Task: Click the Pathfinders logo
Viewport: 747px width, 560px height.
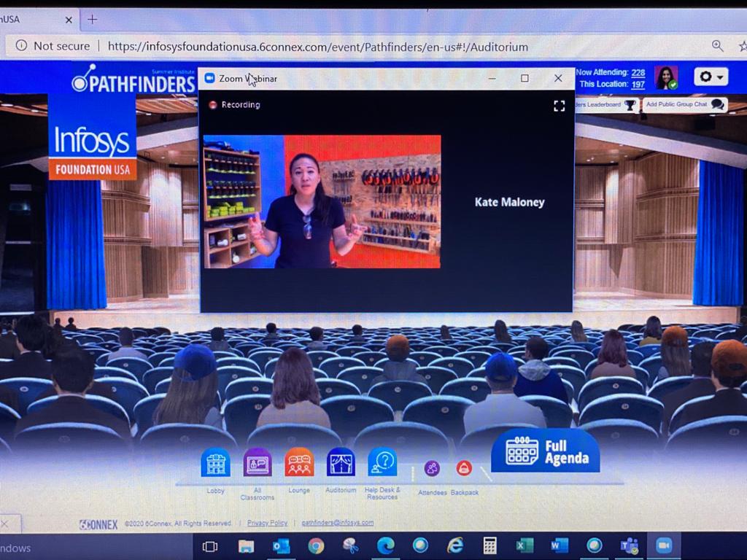Action: pos(133,80)
